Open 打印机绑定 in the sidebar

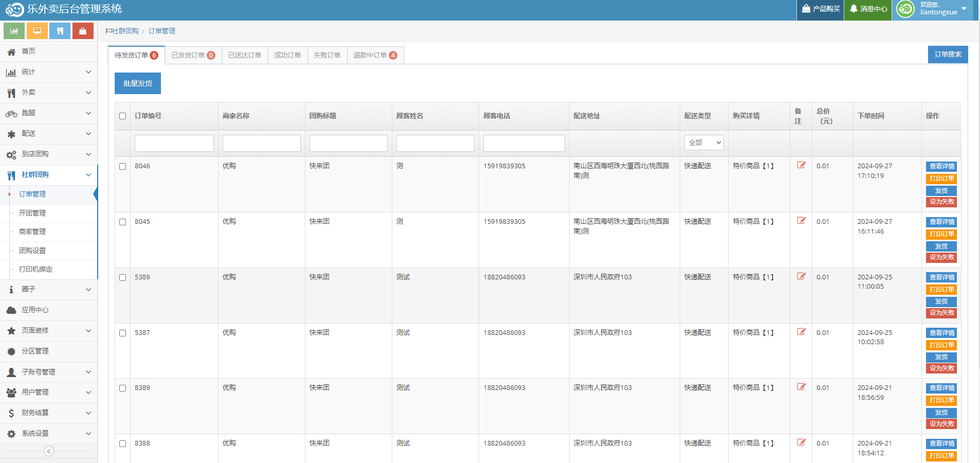[x=35, y=269]
